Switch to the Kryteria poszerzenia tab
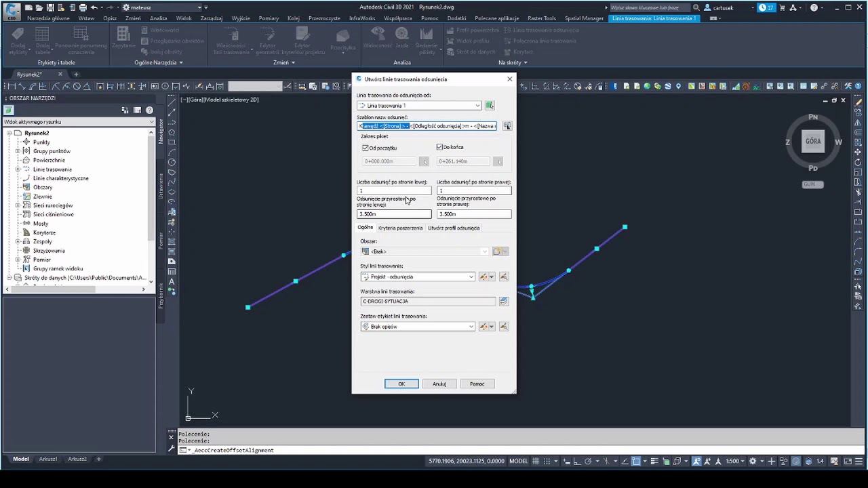Viewport: 868px width, 488px height. 400,228
